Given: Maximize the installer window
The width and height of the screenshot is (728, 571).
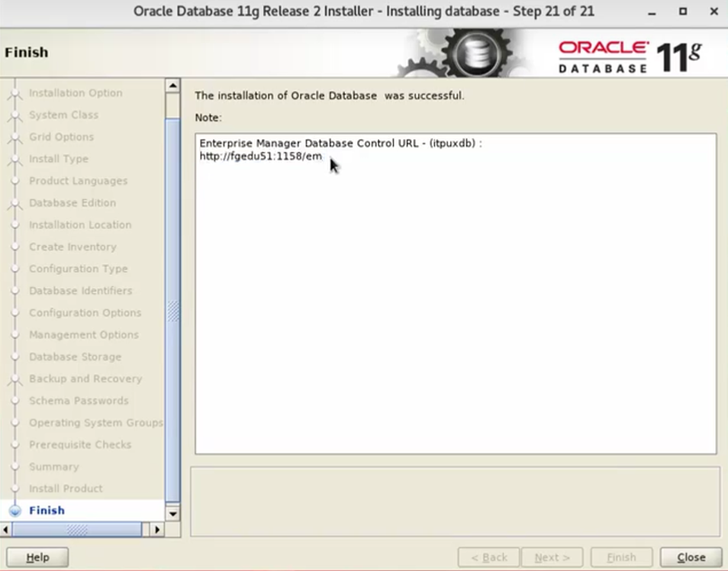Looking at the screenshot, I should [682, 11].
